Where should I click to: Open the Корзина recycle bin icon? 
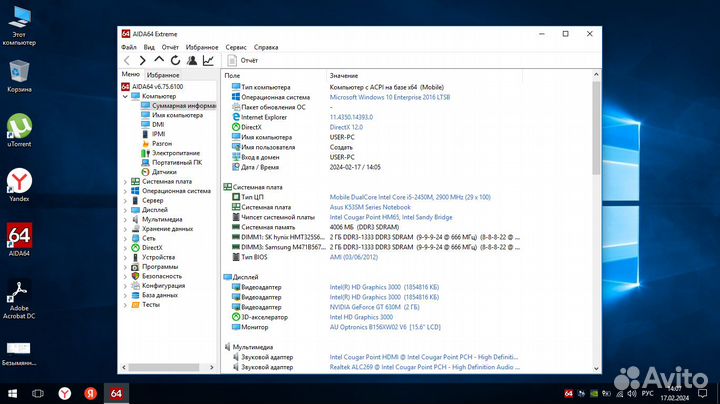[x=19, y=76]
